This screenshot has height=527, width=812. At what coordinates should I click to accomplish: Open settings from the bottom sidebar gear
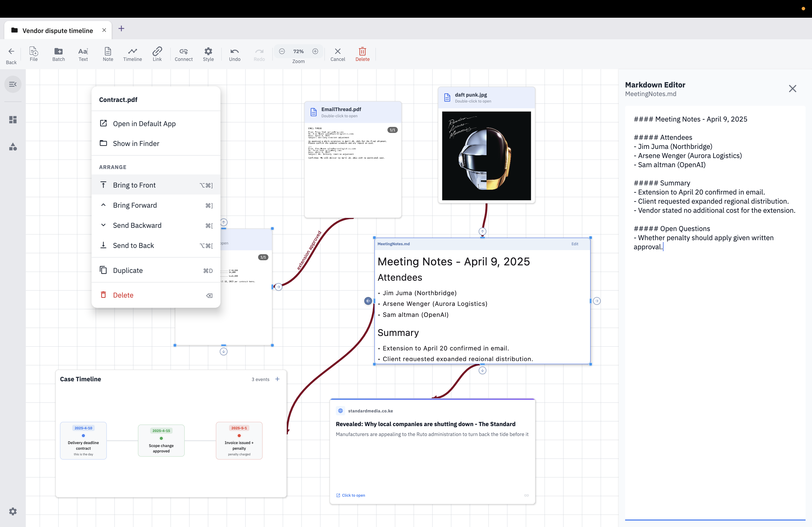coord(13,511)
